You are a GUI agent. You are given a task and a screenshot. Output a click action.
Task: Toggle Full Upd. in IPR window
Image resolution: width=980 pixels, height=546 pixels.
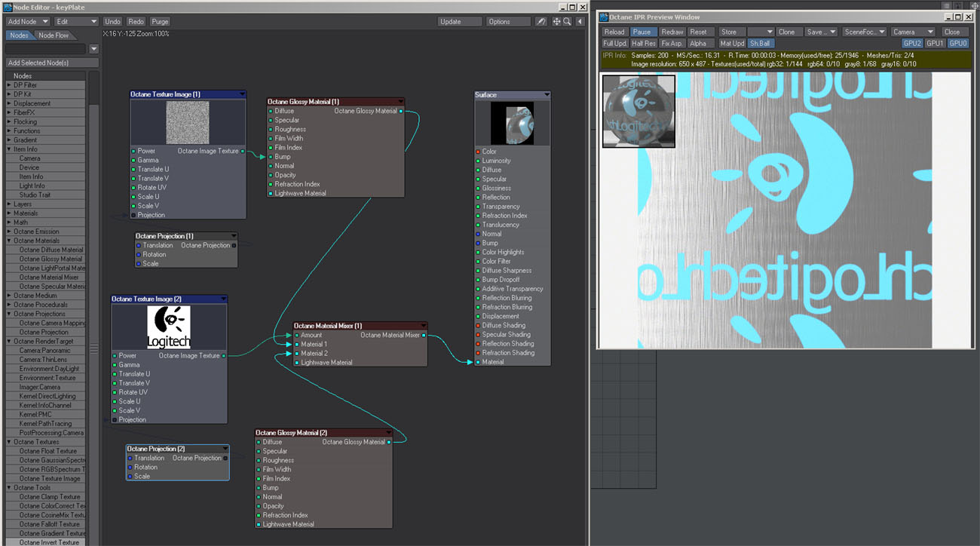pos(615,44)
